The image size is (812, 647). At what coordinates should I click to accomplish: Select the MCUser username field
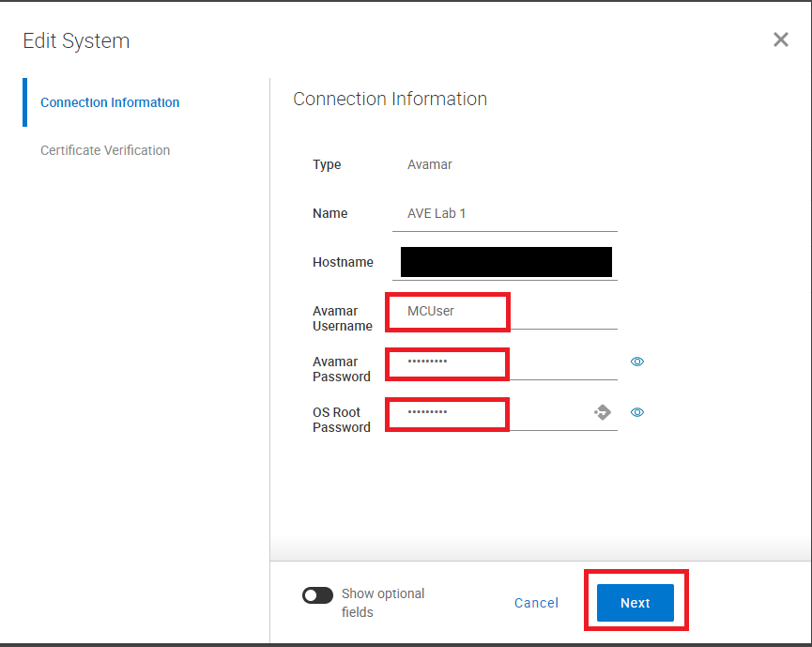[447, 311]
